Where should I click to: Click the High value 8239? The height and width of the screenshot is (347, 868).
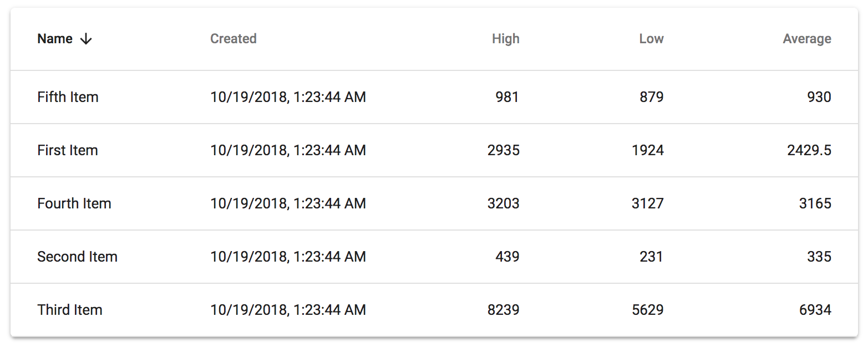pos(503,310)
